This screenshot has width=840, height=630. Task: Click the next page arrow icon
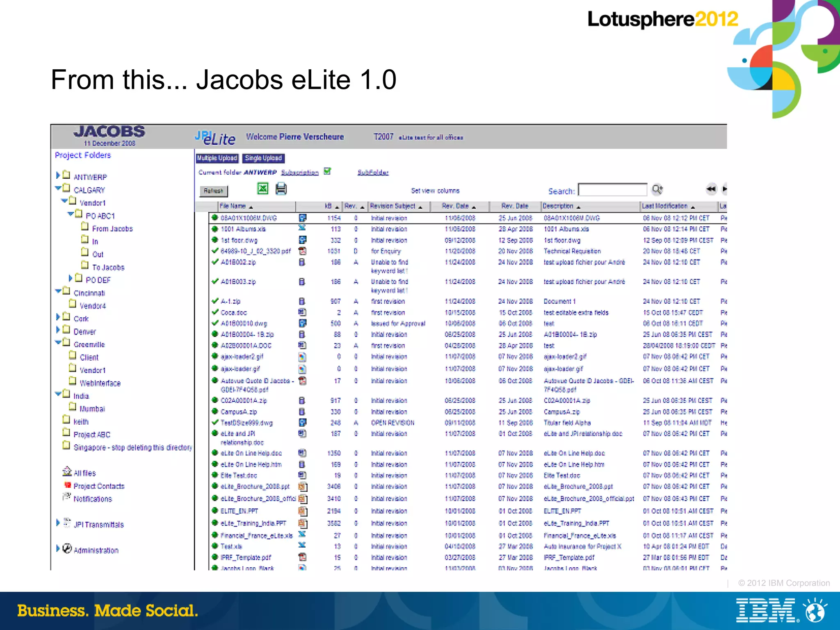724,189
